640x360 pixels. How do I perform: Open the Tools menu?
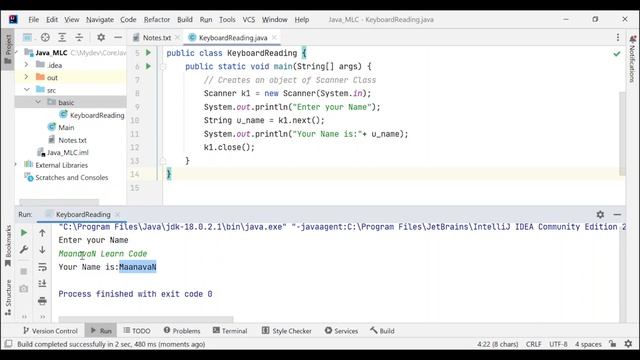[227, 20]
